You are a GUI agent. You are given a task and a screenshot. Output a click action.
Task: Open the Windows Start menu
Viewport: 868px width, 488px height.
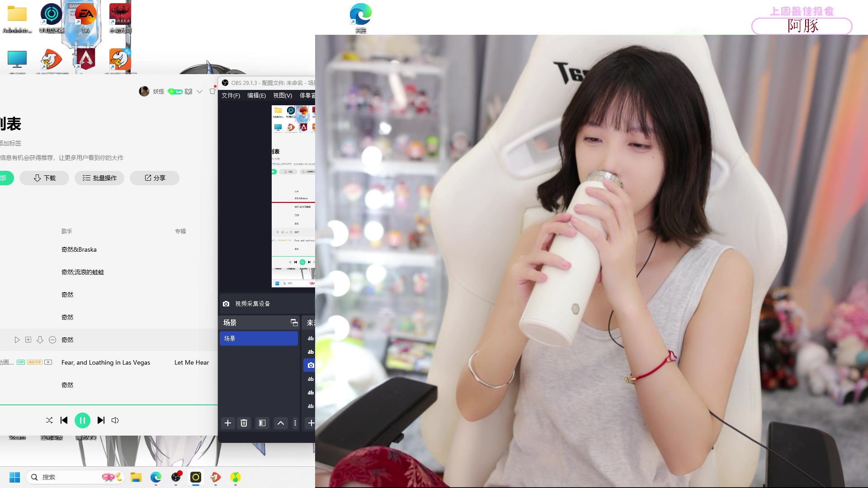(14, 477)
